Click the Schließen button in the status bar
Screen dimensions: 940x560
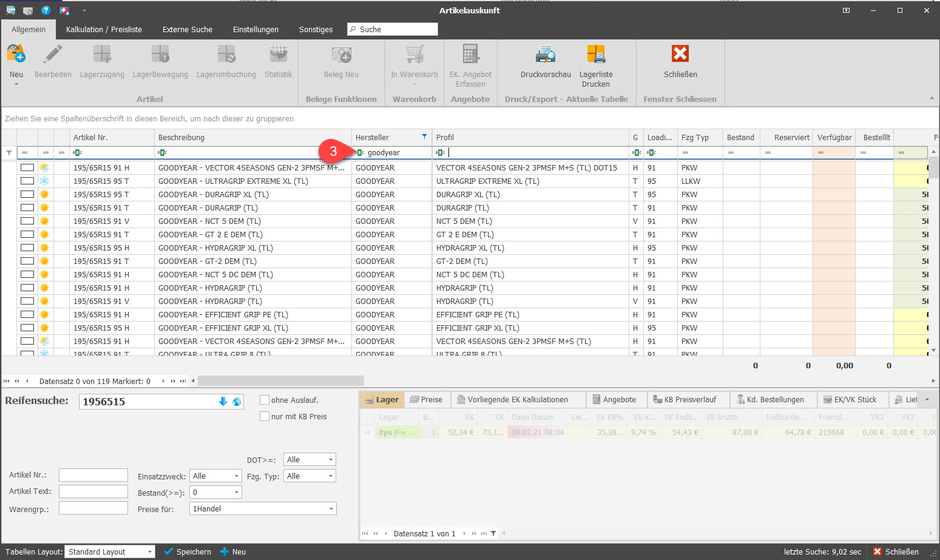coord(896,552)
